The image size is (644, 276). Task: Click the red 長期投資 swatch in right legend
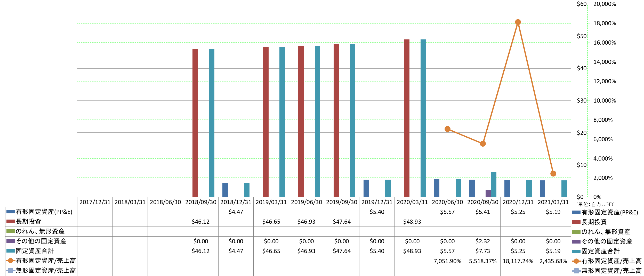coord(576,222)
